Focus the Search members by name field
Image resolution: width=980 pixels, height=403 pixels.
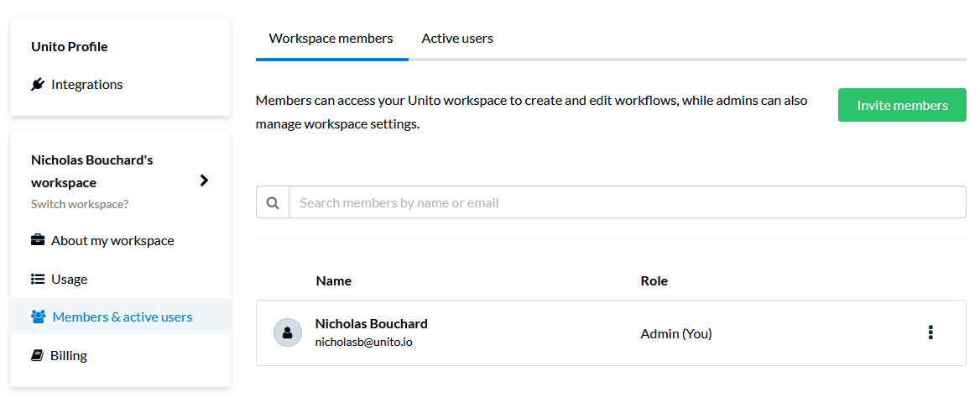point(627,202)
